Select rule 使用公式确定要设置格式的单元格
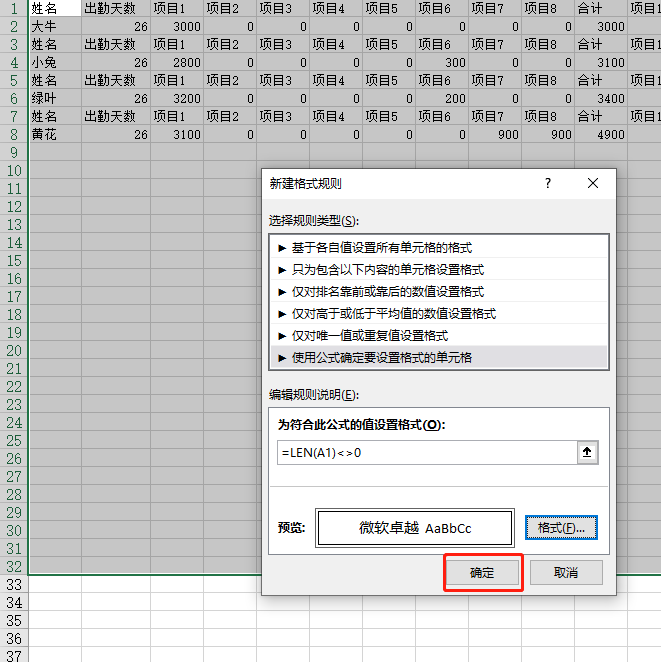 (x=439, y=358)
